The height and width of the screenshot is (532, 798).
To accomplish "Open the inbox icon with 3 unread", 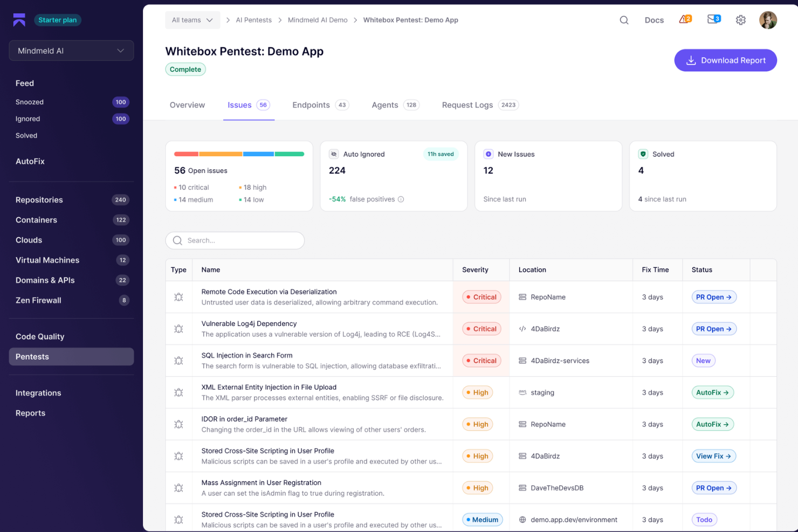I will click(x=713, y=19).
